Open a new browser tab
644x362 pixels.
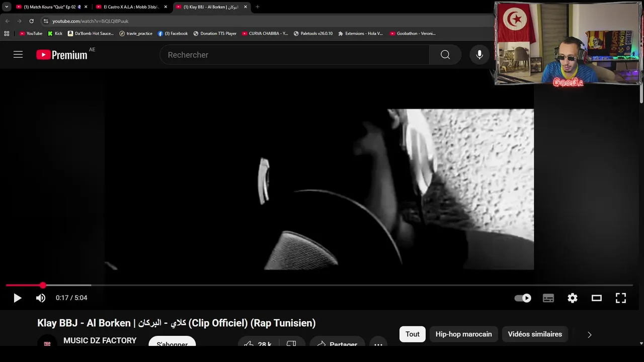click(258, 7)
